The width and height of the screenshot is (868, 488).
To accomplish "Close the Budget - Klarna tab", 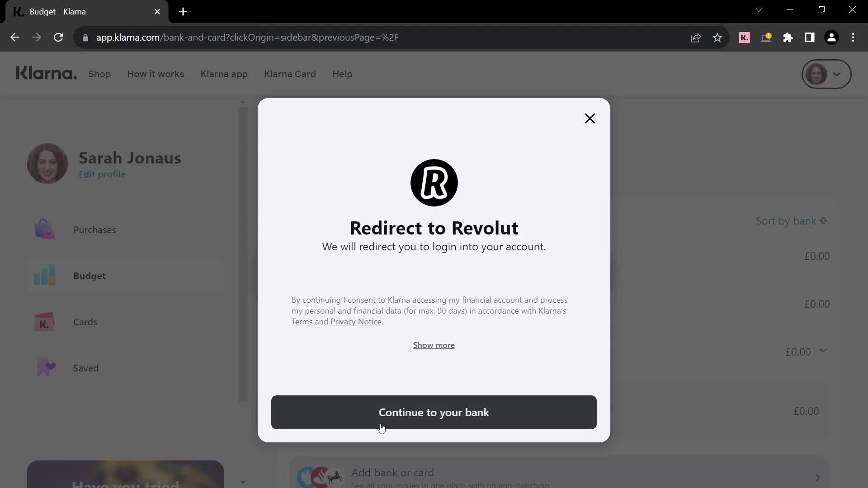I will 157,12.
